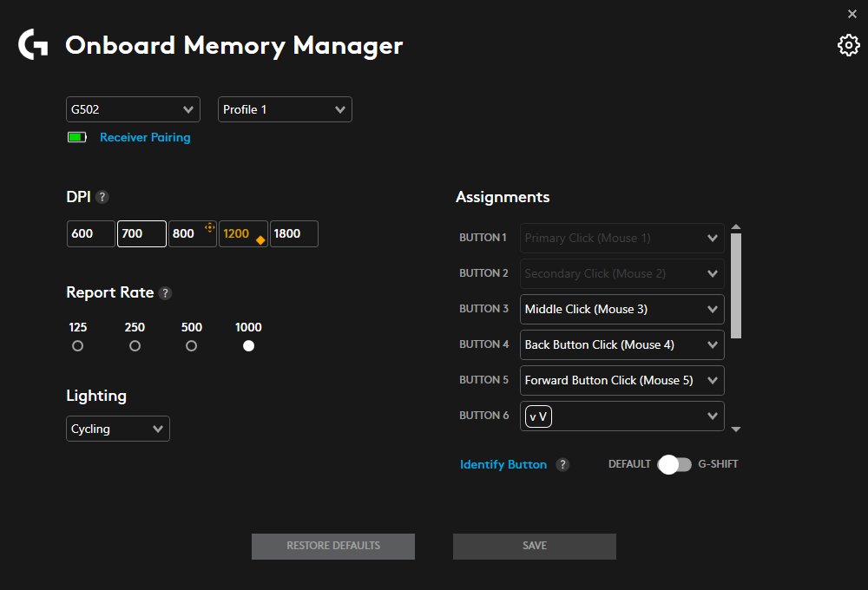This screenshot has height=590, width=868.
Task: Open the Lighting dropdown set to Cycling
Action: pos(117,428)
